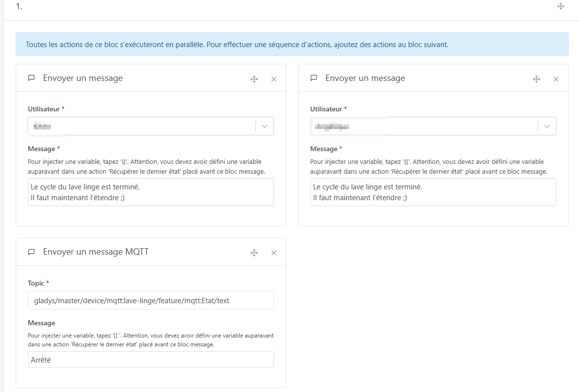579x392 pixels.
Task: Expand the right card's Utilisateur dropdown arrow
Action: coord(547,126)
